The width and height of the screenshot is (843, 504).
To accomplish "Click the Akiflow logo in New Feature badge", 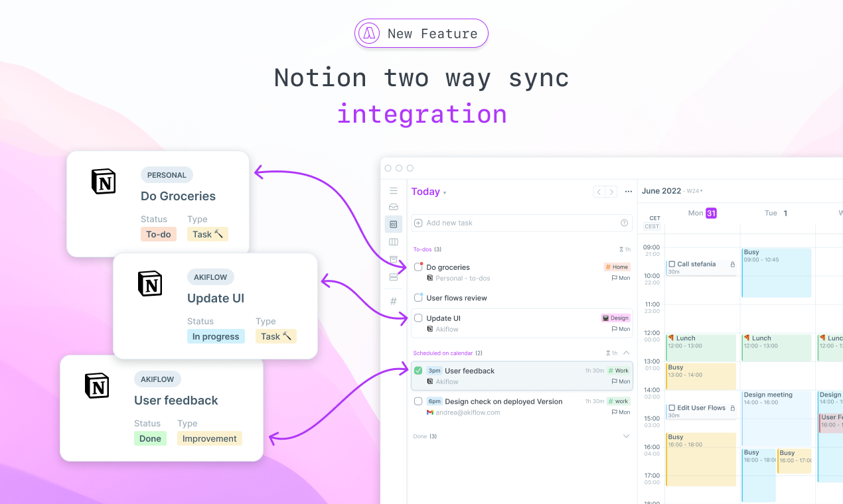I will pyautogui.click(x=368, y=33).
